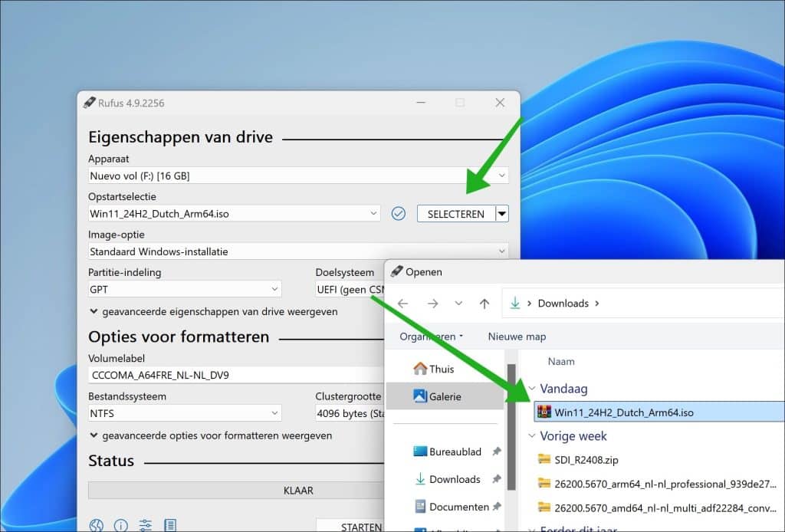
Task: Click the Rufus USB icon in the title bar
Action: (x=90, y=103)
